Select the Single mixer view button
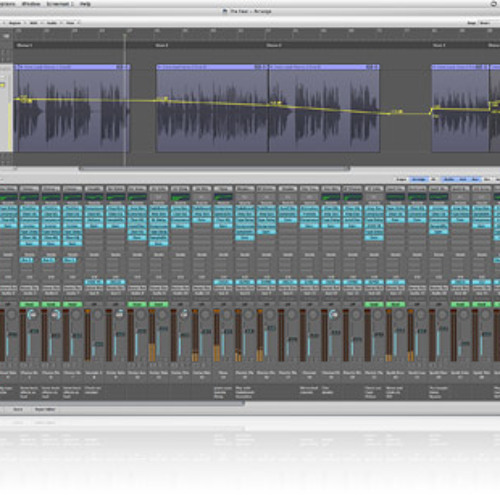The image size is (500, 500). [401, 179]
